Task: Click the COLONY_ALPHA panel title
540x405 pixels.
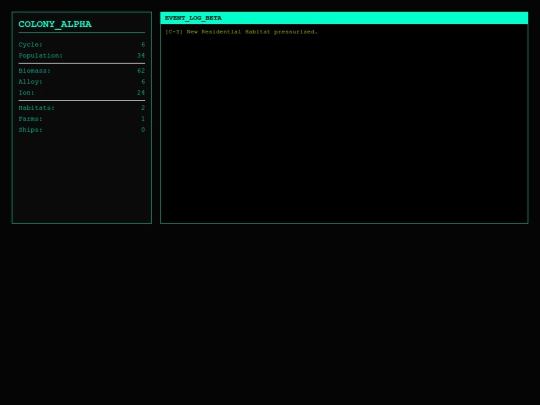Action: coord(55,24)
